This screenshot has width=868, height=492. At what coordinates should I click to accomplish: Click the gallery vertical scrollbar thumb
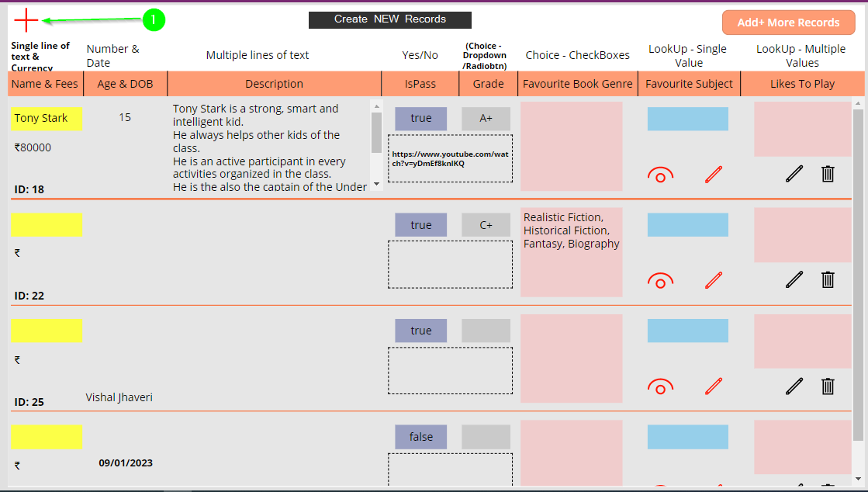(x=858, y=275)
